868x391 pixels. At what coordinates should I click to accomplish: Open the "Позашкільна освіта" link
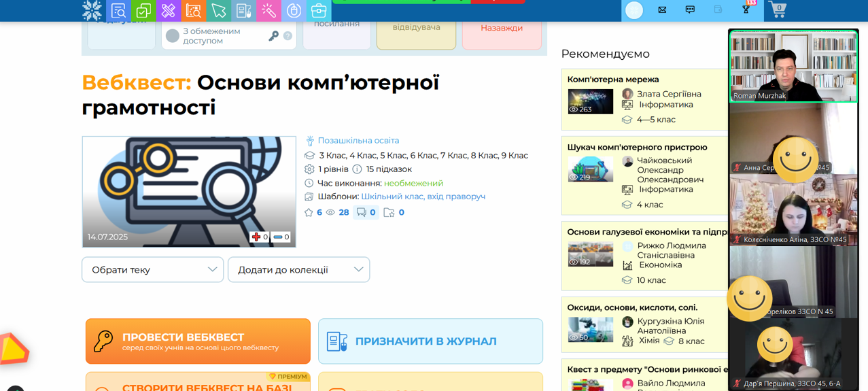coord(358,141)
